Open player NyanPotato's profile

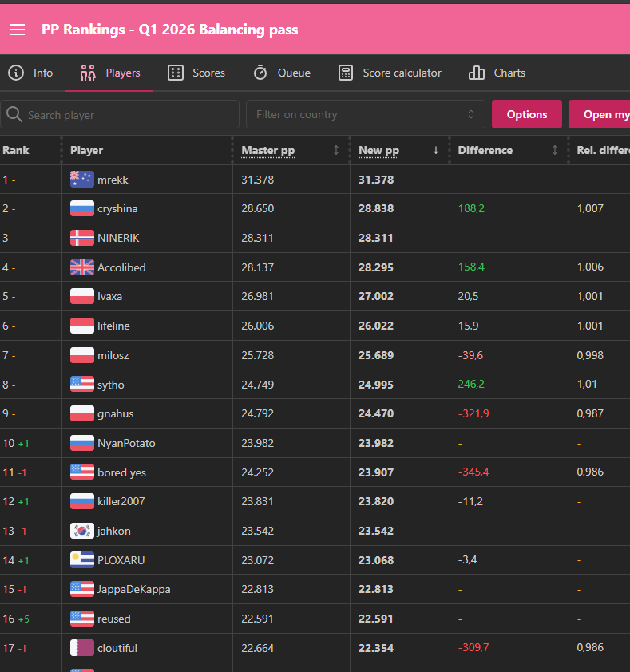click(126, 443)
